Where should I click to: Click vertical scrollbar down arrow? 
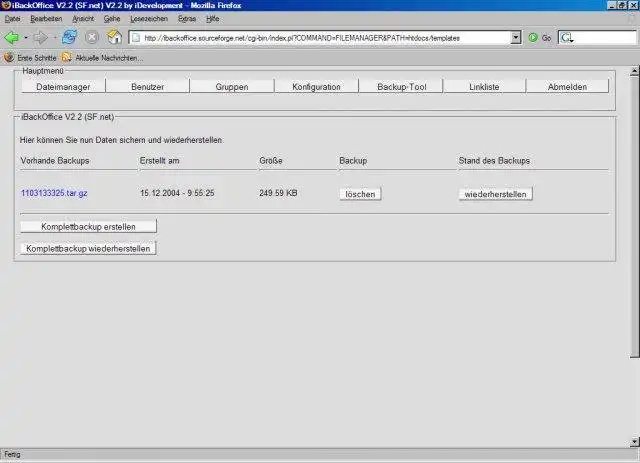click(x=635, y=442)
